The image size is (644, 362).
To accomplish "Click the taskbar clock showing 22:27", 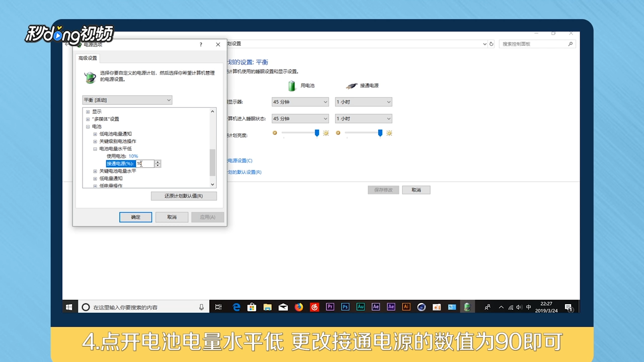I will pyautogui.click(x=546, y=307).
